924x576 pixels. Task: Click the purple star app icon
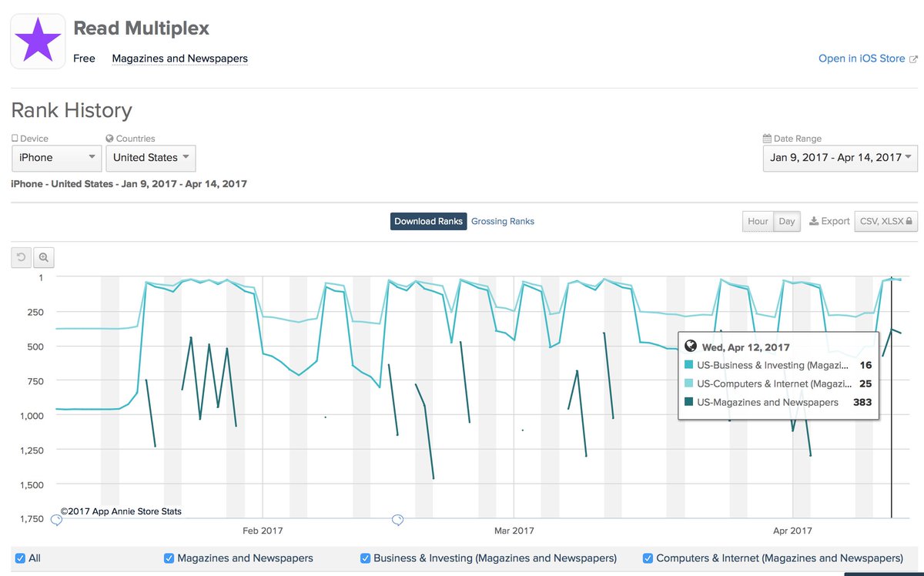click(x=38, y=41)
